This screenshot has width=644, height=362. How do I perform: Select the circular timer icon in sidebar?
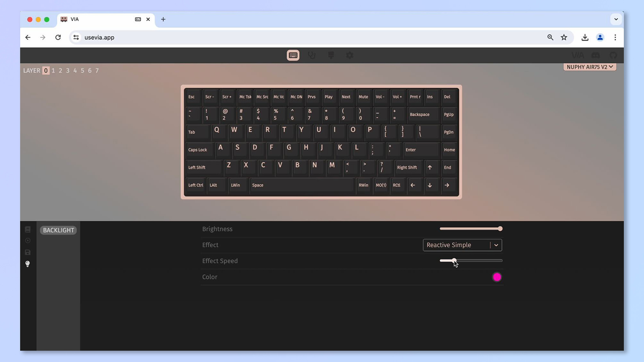27,240
